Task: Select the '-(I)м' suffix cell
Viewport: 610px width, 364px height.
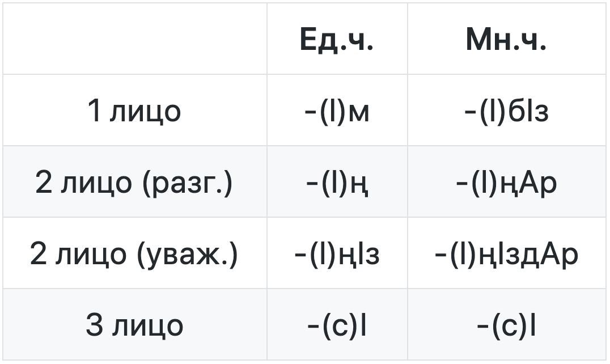Action: point(337,111)
